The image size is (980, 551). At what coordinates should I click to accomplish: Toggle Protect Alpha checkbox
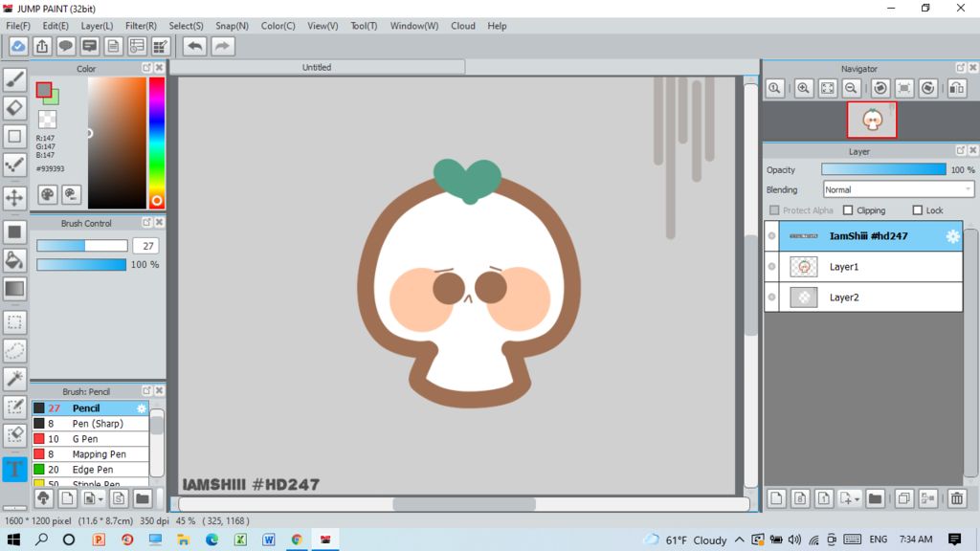(x=775, y=210)
